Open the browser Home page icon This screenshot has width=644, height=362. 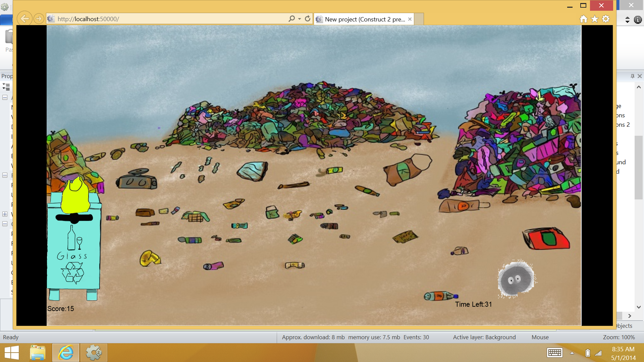click(x=584, y=19)
